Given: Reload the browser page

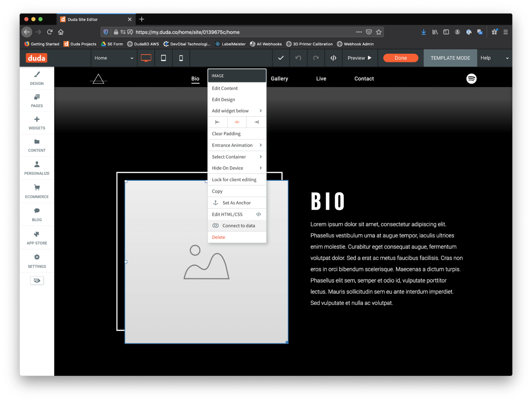Looking at the screenshot, I should (x=50, y=32).
